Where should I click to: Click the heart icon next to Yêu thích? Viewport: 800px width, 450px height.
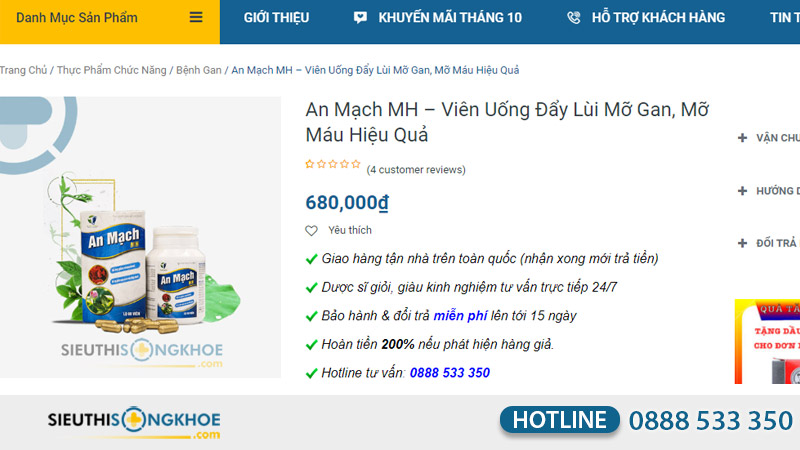tap(311, 231)
